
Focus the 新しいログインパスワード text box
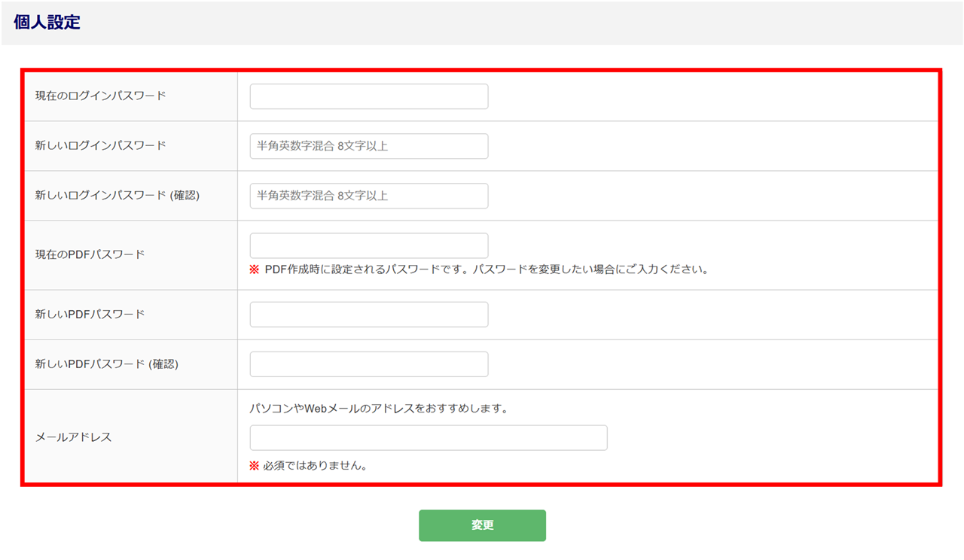(368, 146)
